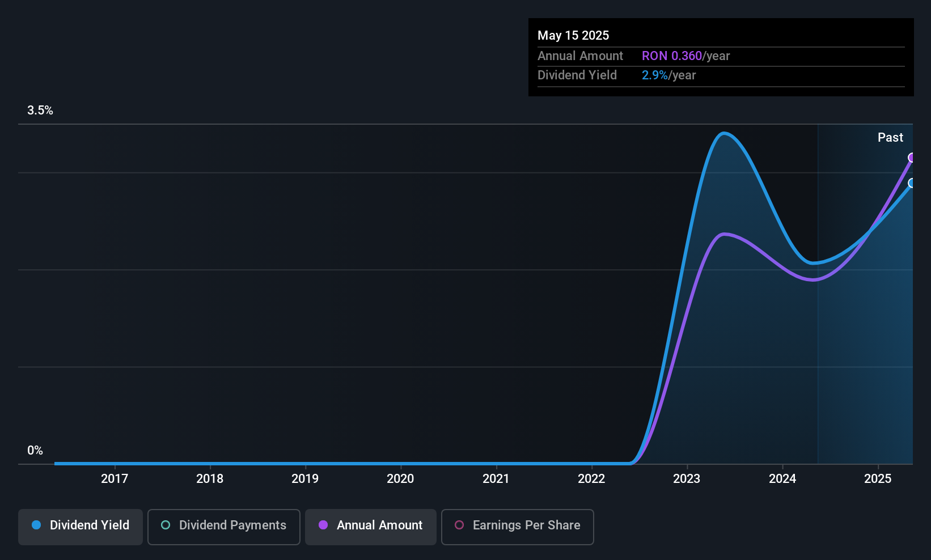Click the purple dot beside Annual Amount legend

tap(323, 525)
